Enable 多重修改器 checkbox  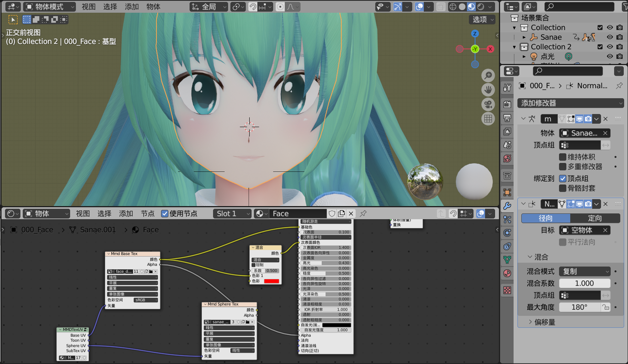click(562, 166)
